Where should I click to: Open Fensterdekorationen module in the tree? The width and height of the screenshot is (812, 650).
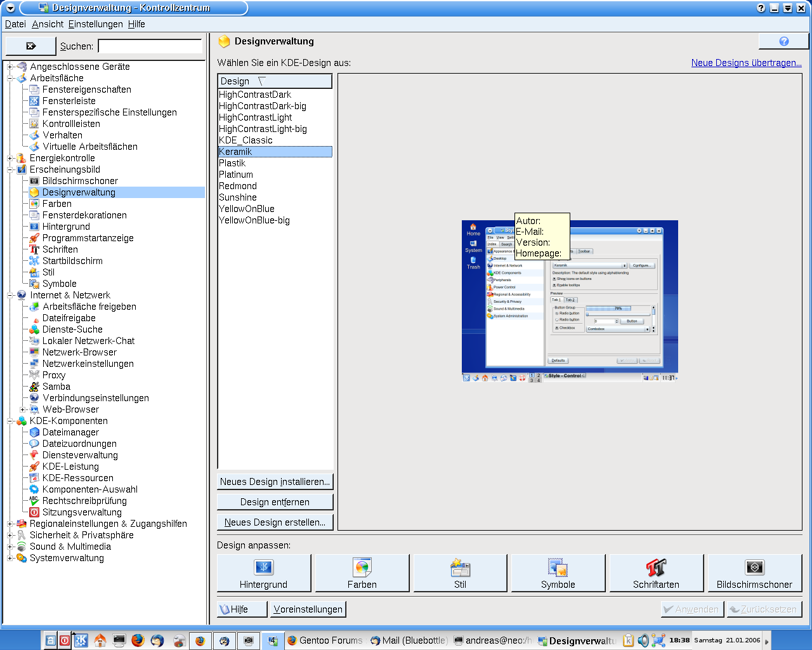click(84, 215)
